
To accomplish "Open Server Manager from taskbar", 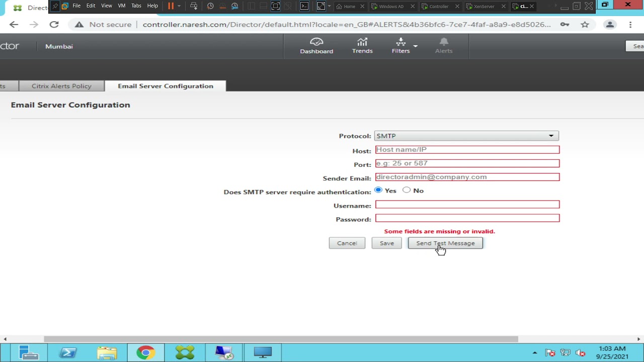I will click(x=28, y=353).
